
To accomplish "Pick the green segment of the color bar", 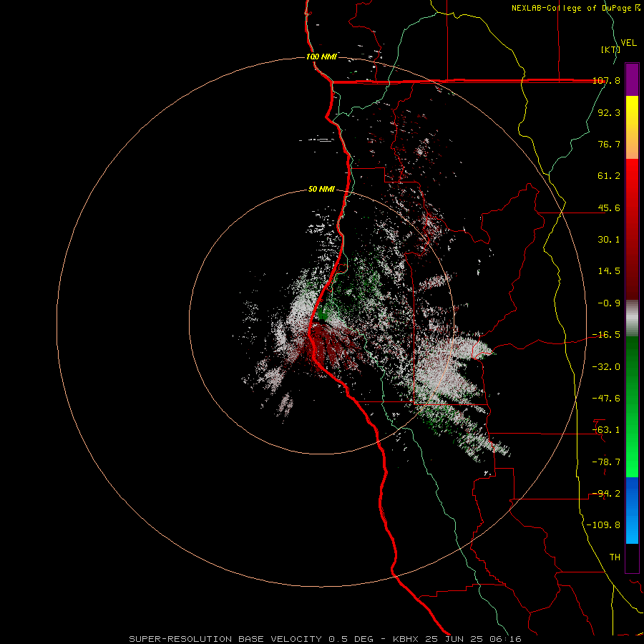I will [x=632, y=406].
